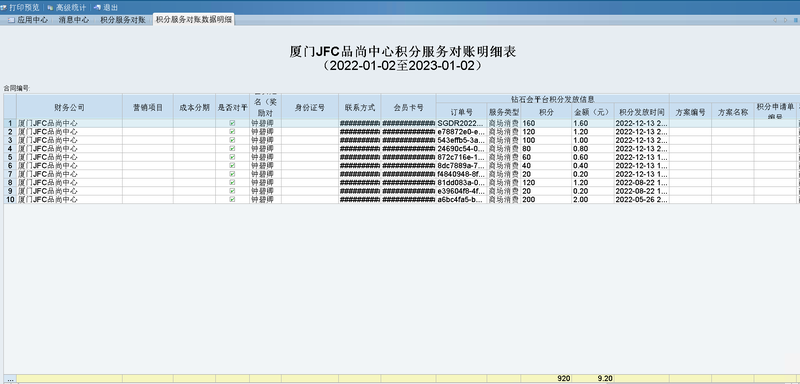The height and width of the screenshot is (384, 800).
Task: Click the summary row '...' corner cell
Action: click(10, 379)
